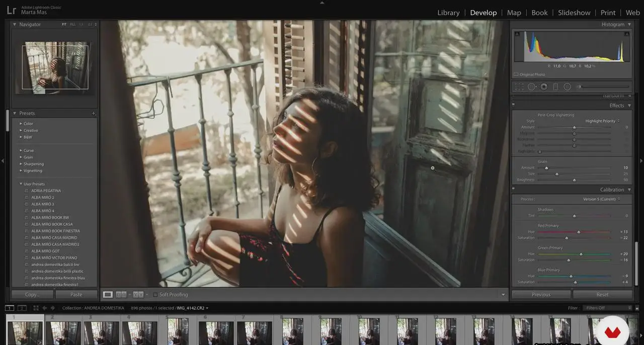Go forward with the filmstrip right arrow
This screenshot has width=644, height=345.
[x=53, y=308]
